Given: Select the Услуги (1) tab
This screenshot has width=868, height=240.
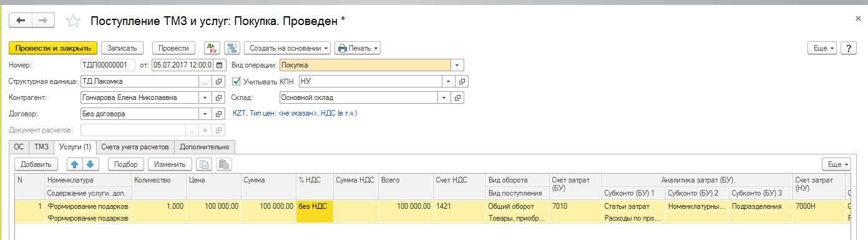Looking at the screenshot, I should [75, 147].
